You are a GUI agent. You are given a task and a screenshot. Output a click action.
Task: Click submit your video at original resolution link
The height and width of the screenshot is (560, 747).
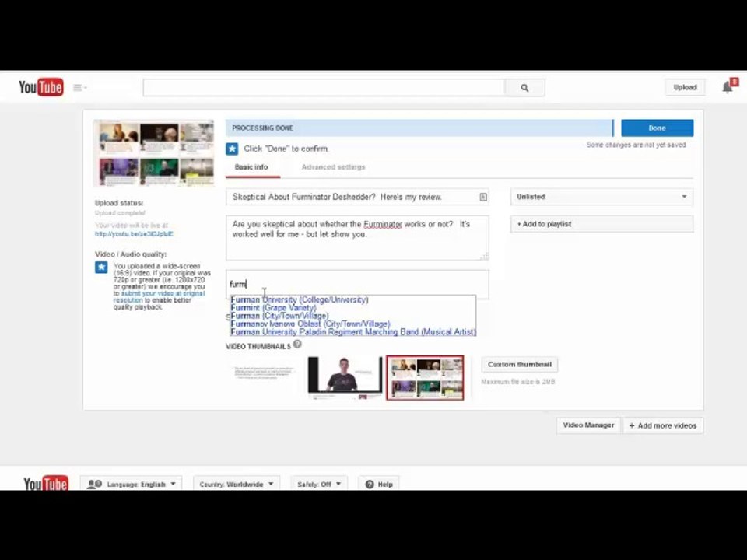(159, 296)
